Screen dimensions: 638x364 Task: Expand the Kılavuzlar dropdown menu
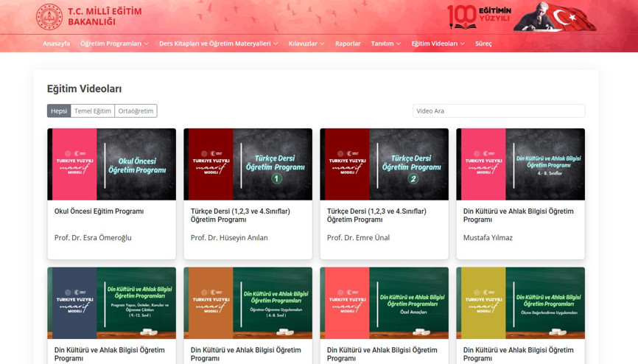pos(306,43)
